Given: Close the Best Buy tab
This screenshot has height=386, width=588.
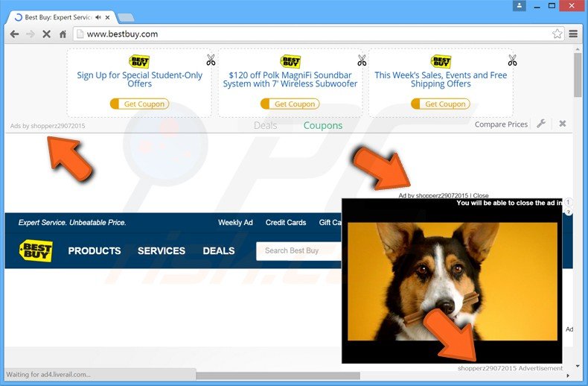Looking at the screenshot, I should (108, 17).
